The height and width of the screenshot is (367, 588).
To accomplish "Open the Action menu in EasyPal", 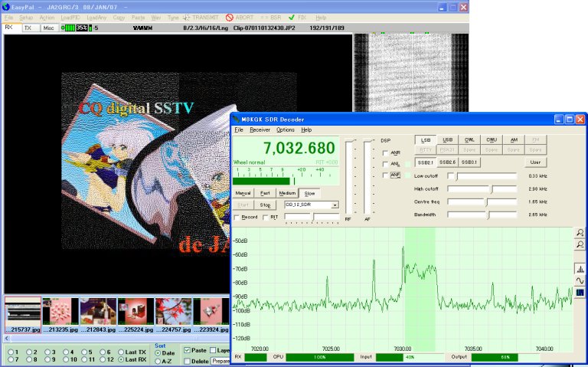I will 47,18.
